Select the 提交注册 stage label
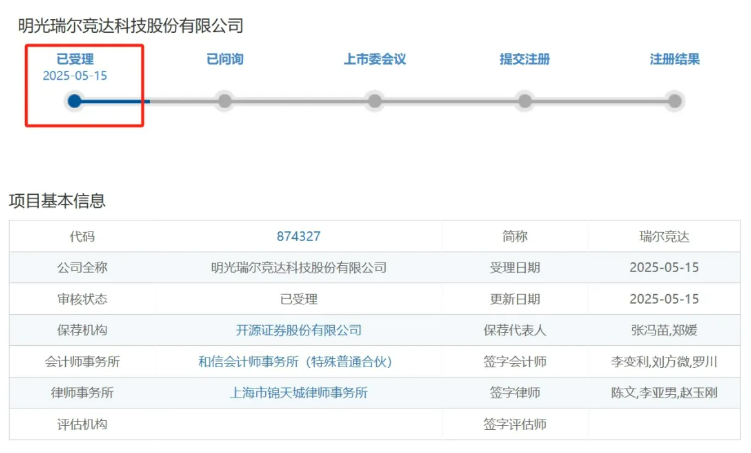This screenshot has height=453, width=751. [x=525, y=59]
